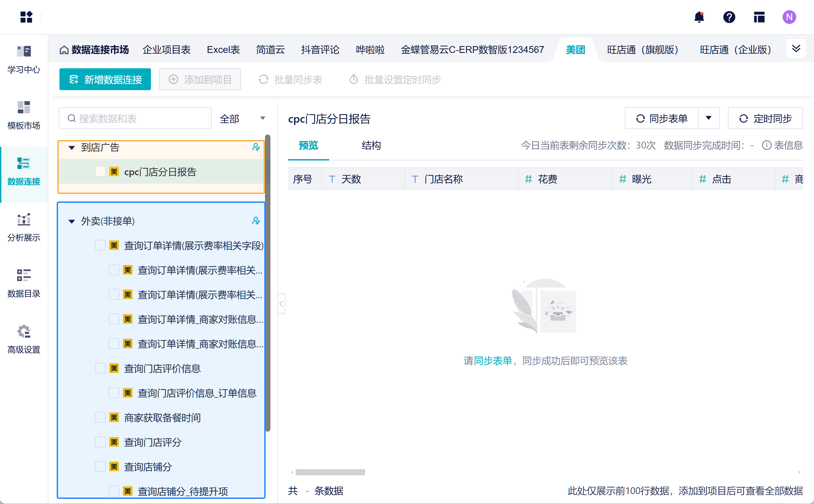
Task: Click the notification bell icon
Action: pos(699,17)
